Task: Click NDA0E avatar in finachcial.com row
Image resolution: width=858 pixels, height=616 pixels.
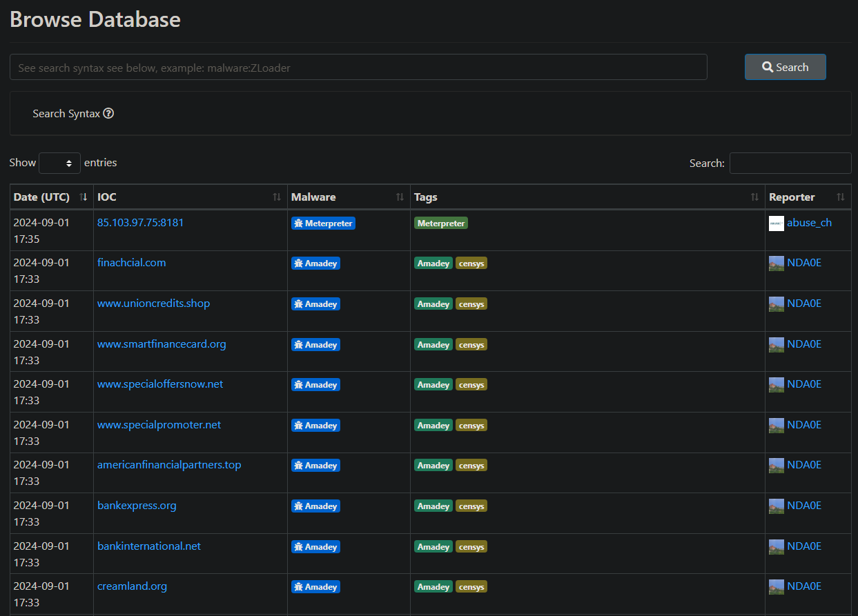Action: 777,264
